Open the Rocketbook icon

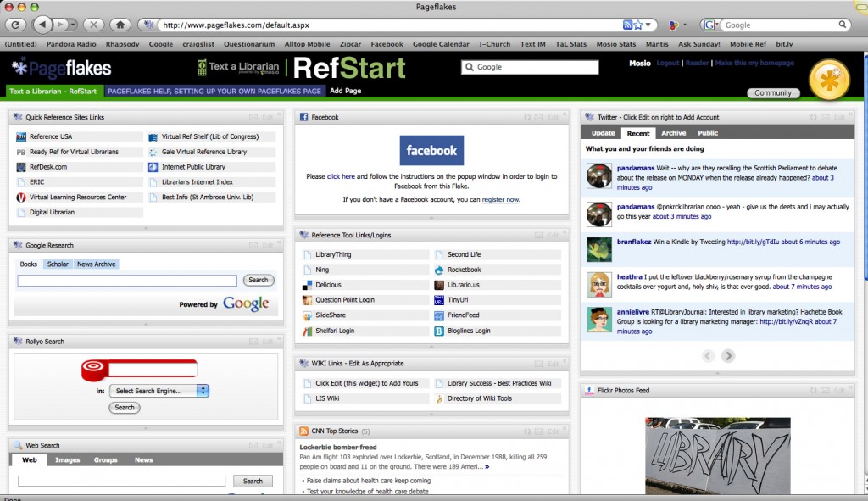(439, 270)
